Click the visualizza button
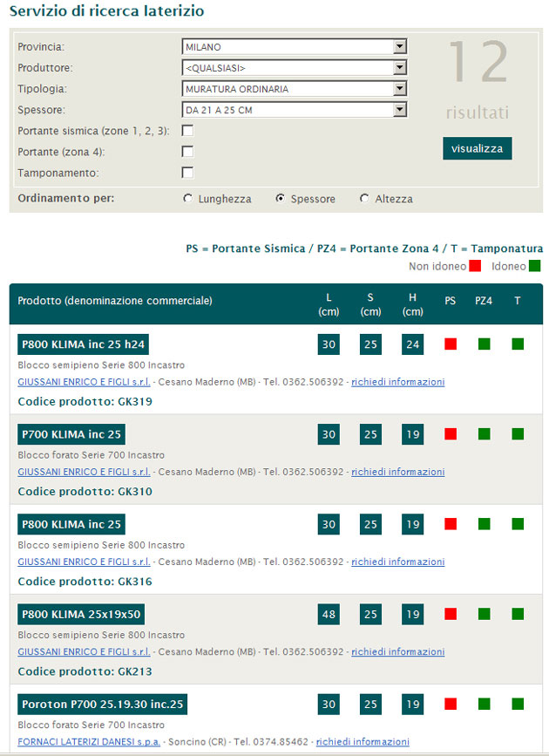Viewport: 549px width, 756px height. pos(478,148)
